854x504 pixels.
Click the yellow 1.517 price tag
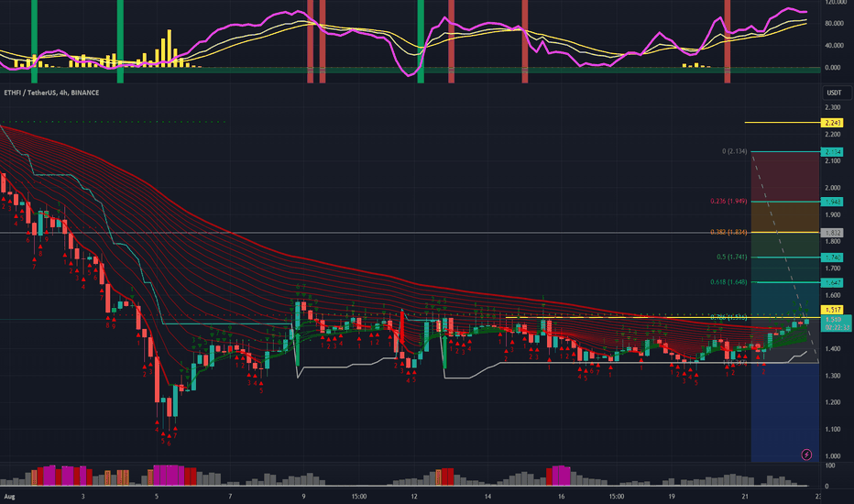(832, 310)
